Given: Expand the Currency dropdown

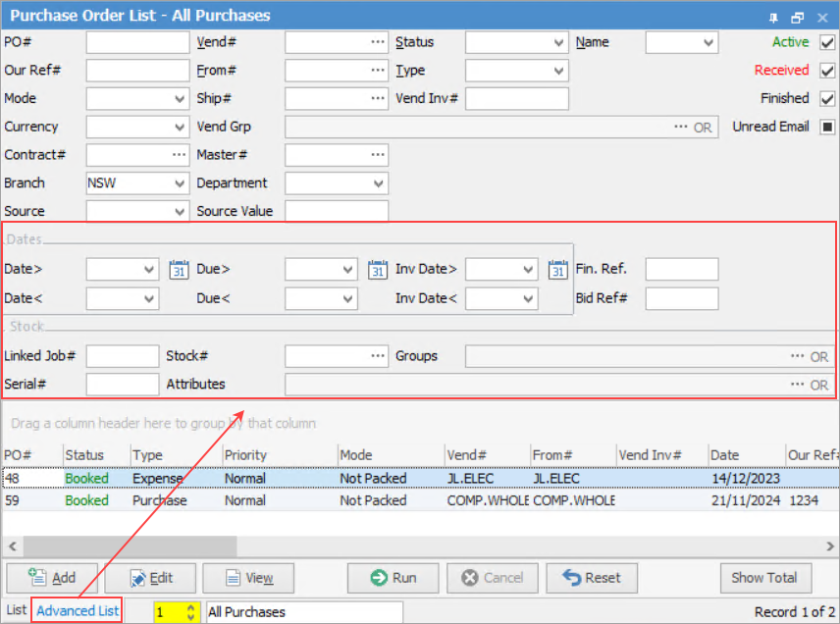Looking at the screenshot, I should (x=180, y=128).
